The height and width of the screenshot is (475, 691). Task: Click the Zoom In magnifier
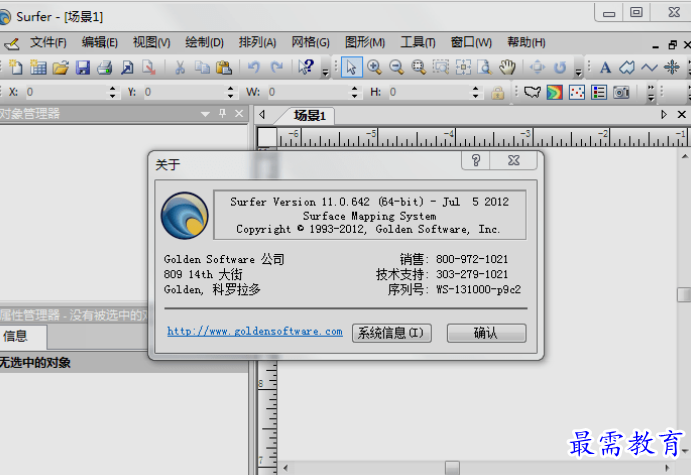tap(374, 67)
